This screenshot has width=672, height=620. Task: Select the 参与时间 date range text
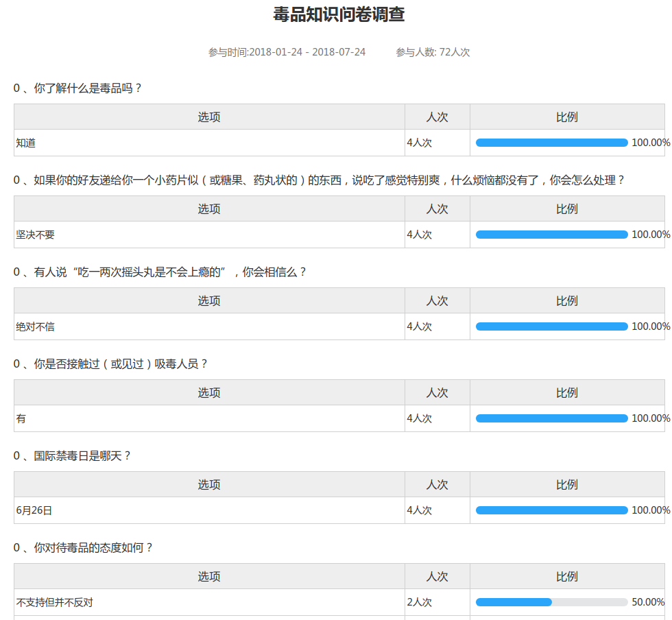[x=287, y=52]
